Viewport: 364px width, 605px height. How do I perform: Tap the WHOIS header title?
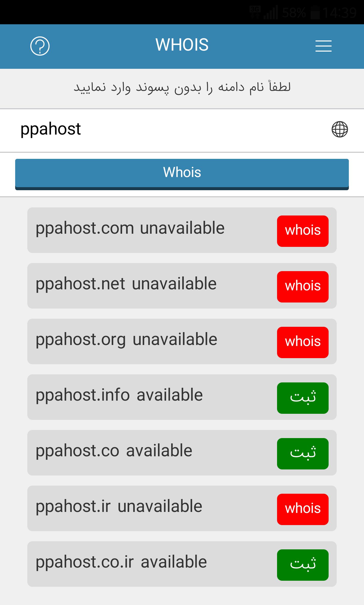point(182,45)
